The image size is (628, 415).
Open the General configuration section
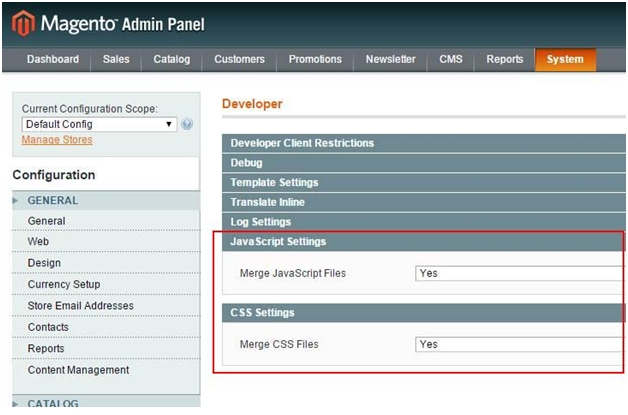point(106,221)
